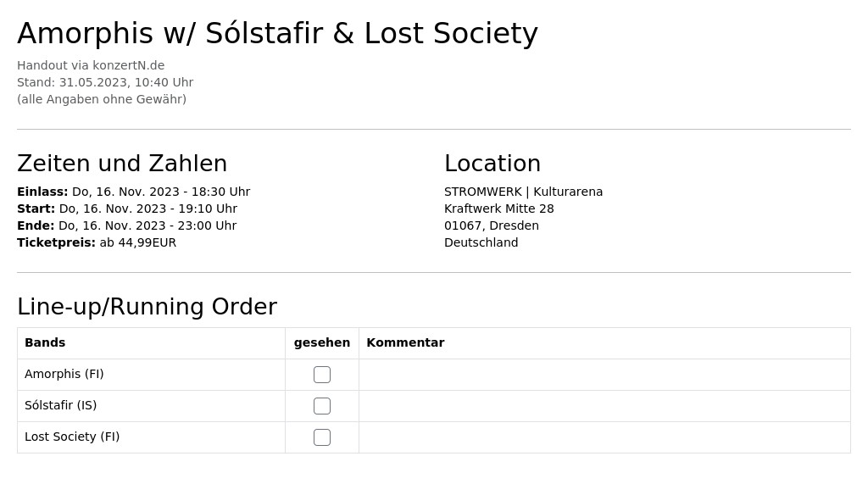The image size is (868, 484).
Task: Select the Lost Society (FI) band entry
Action: pos(72,437)
